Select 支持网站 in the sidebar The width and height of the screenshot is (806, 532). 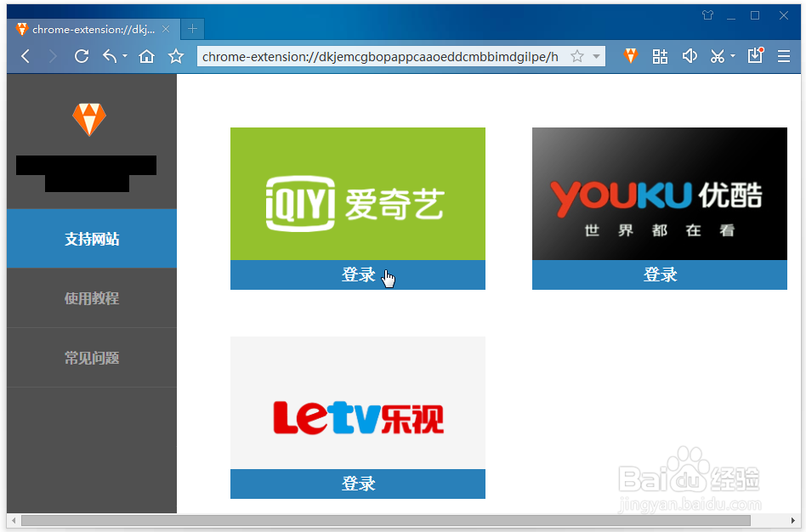coord(92,239)
